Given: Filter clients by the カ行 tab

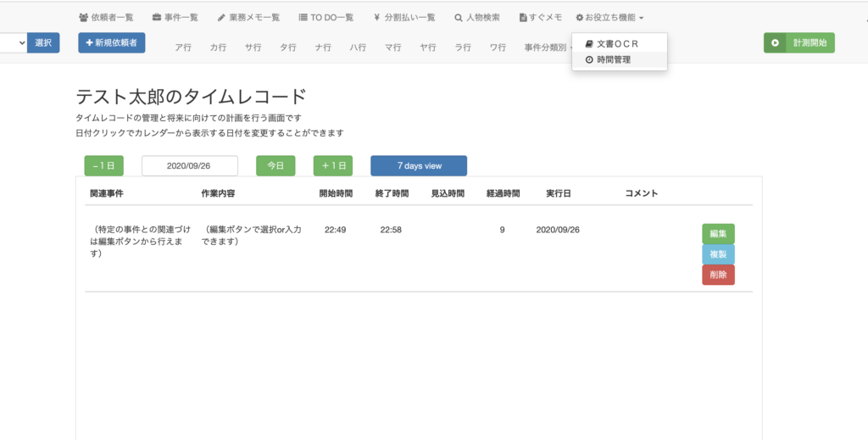Looking at the screenshot, I should [x=218, y=47].
